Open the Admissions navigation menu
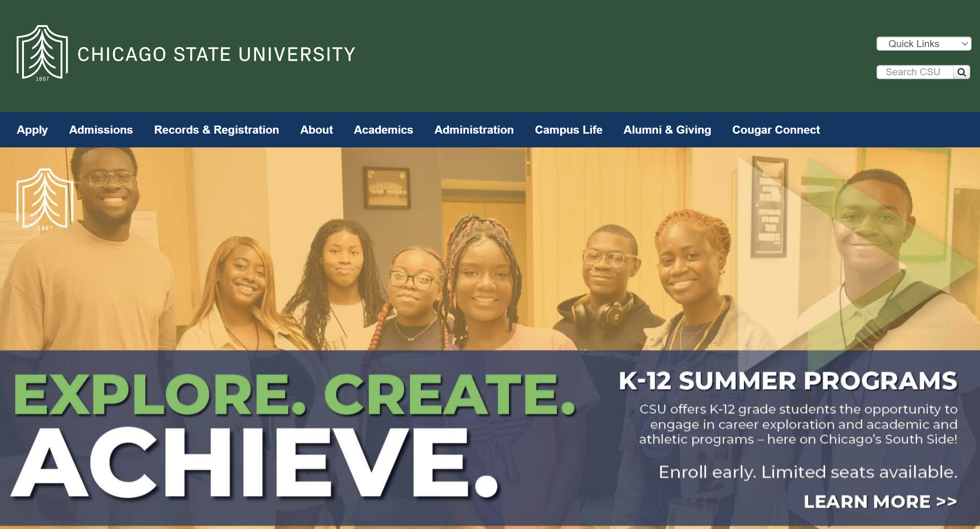Viewport: 980px width, 529px height. [x=101, y=130]
